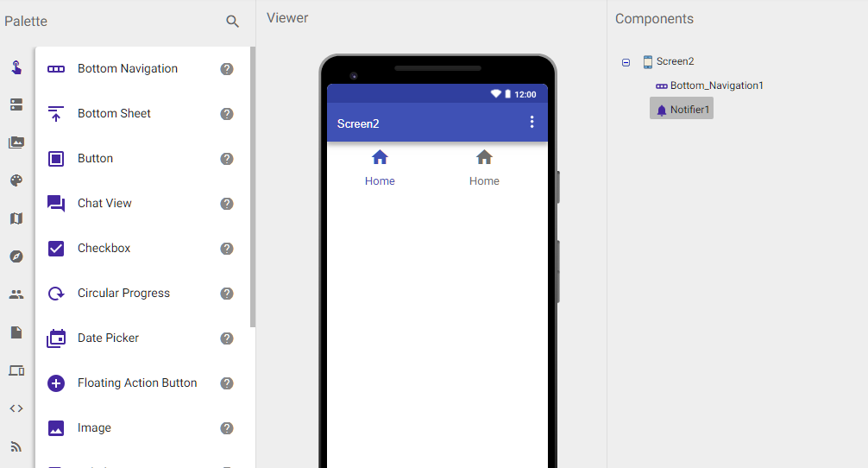Open the Storage file icon in the sidebar
This screenshot has height=468, width=868.
(x=16, y=332)
